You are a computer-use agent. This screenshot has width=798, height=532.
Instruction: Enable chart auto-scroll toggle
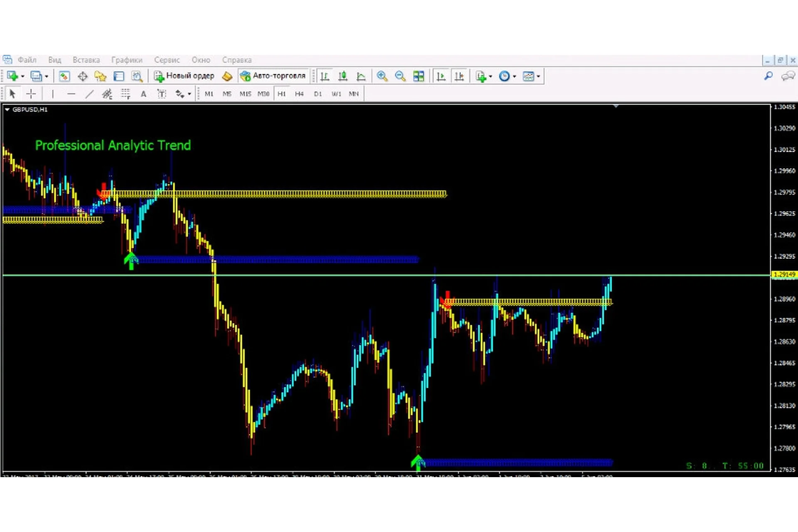(441, 76)
